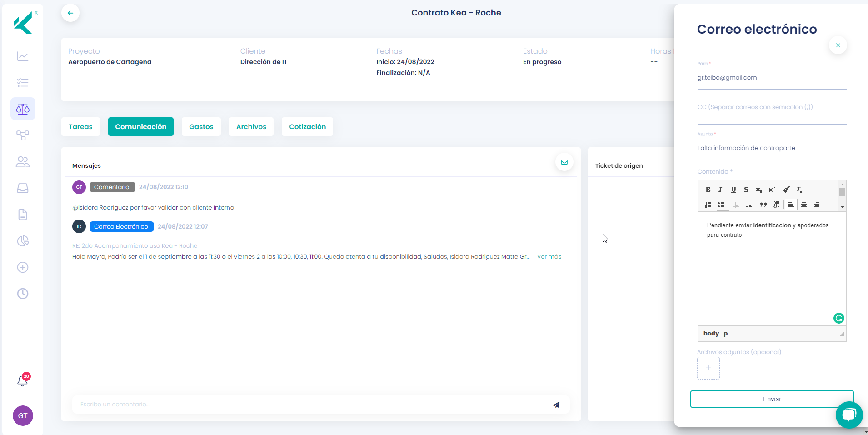Screen dimensions: 868x435
Task: Go back using the arrow button
Action: pos(70,13)
